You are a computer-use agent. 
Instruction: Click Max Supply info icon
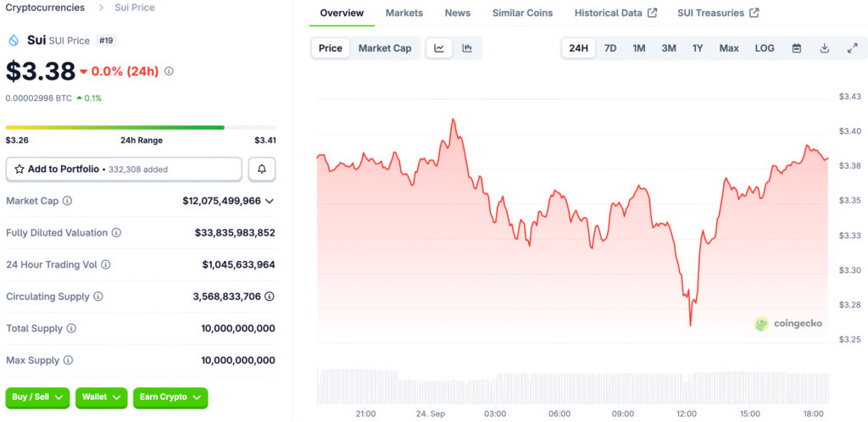pos(68,361)
